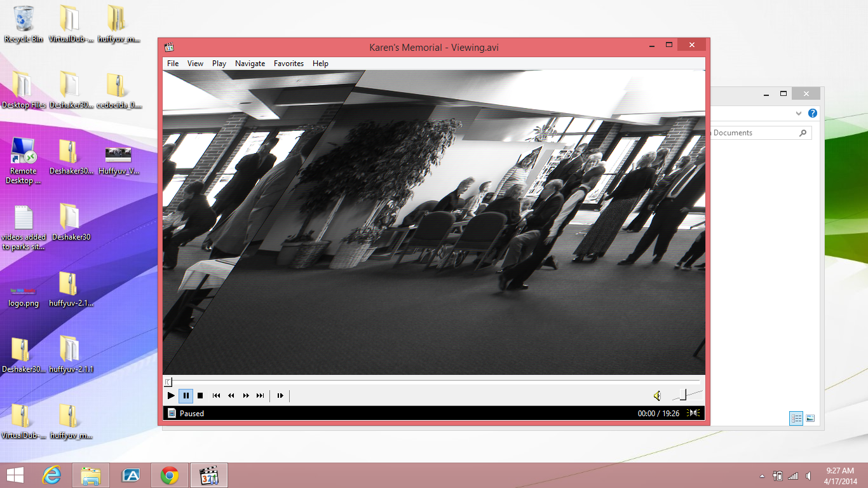Start playback with the Play button
This screenshot has width=868, height=488.
pos(171,395)
